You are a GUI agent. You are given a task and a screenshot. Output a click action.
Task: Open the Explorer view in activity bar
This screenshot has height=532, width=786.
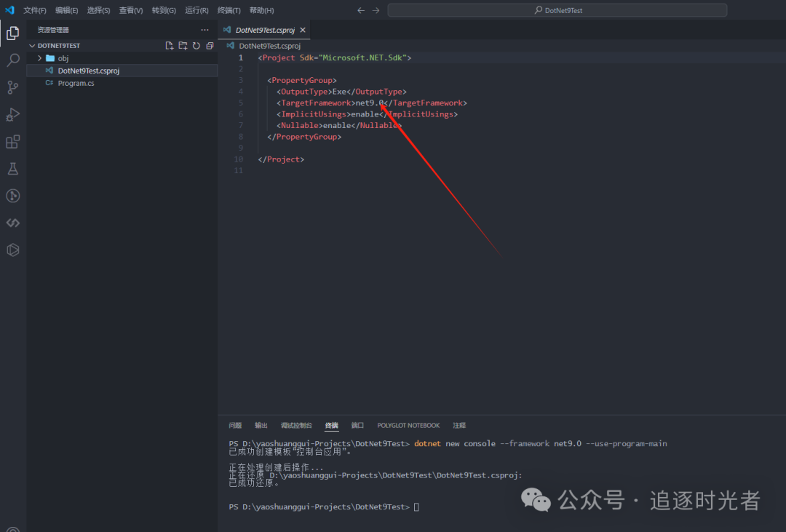(13, 33)
